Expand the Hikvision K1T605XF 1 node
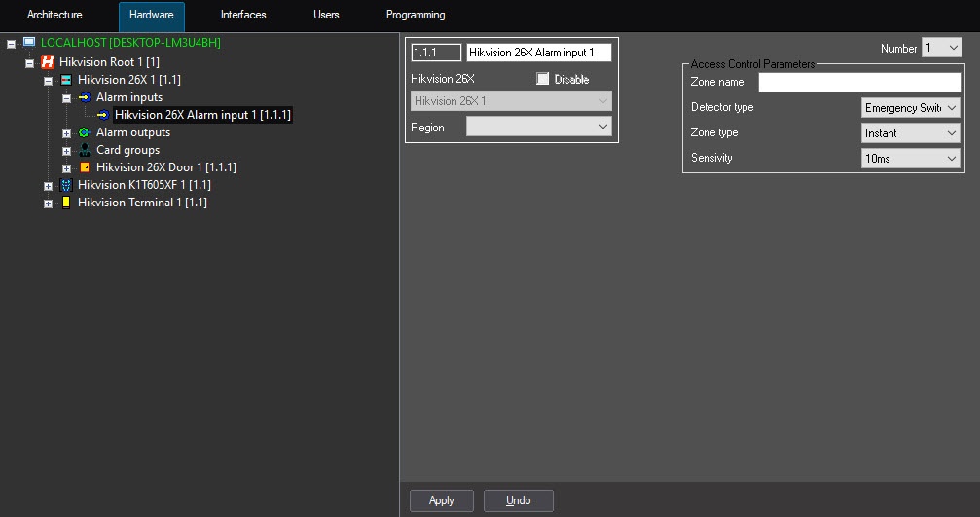 [48, 186]
